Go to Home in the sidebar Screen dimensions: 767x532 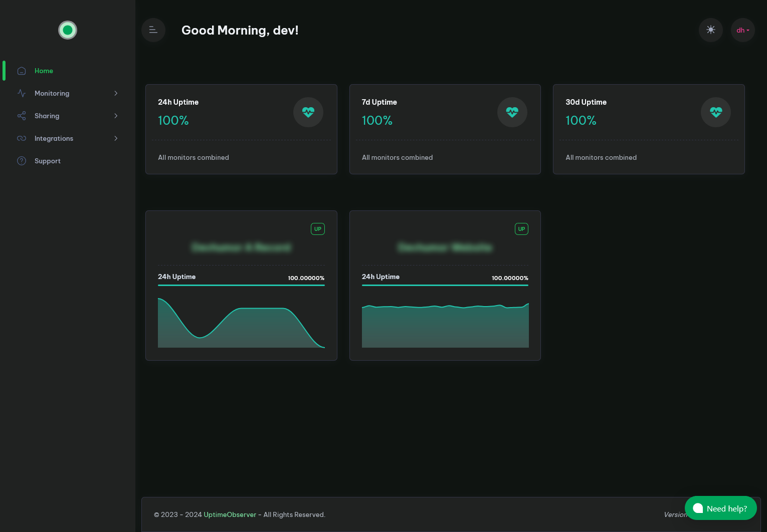click(44, 71)
